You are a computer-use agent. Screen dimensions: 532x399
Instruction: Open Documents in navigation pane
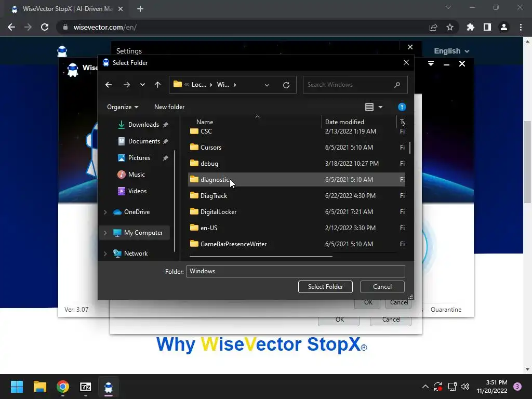pos(144,141)
